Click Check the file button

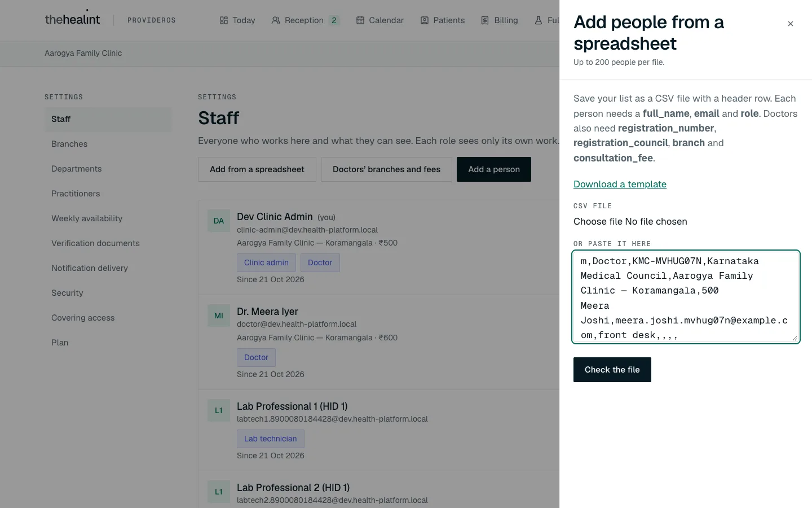tap(612, 370)
